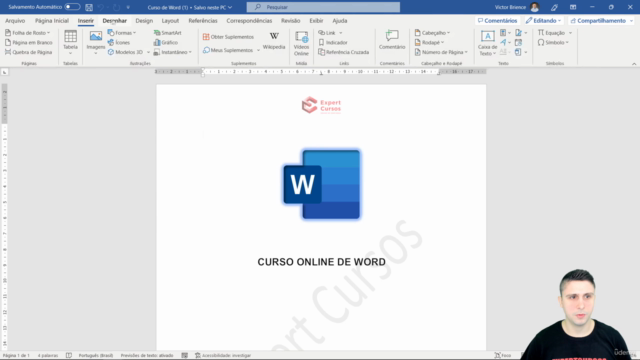
Task: Click the 'CURSO ONLINE DE WORD' heading
Action: tap(321, 262)
